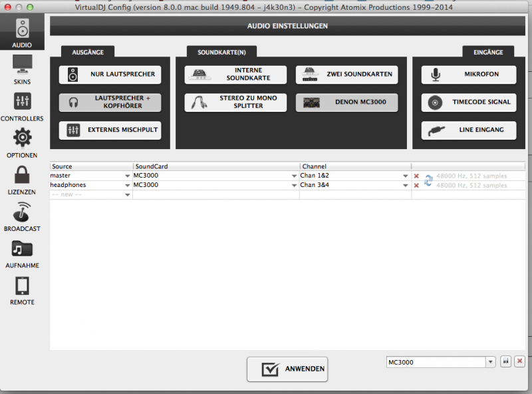Close the VirtualDJ Config window

click(x=8, y=7)
